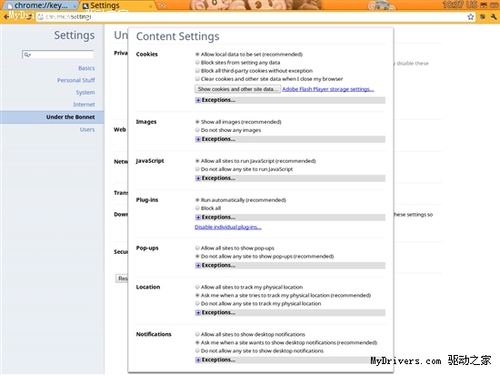Viewport: 500px width, 375px height.
Task: Expand Location Exceptions bar
Action: click(x=290, y=313)
